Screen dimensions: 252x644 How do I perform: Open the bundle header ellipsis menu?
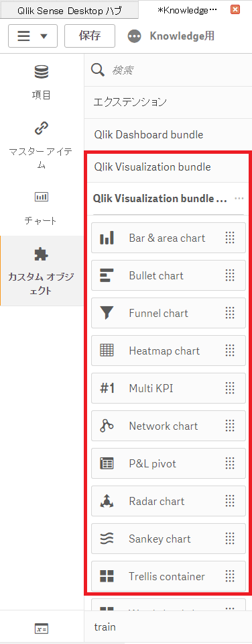tap(239, 199)
